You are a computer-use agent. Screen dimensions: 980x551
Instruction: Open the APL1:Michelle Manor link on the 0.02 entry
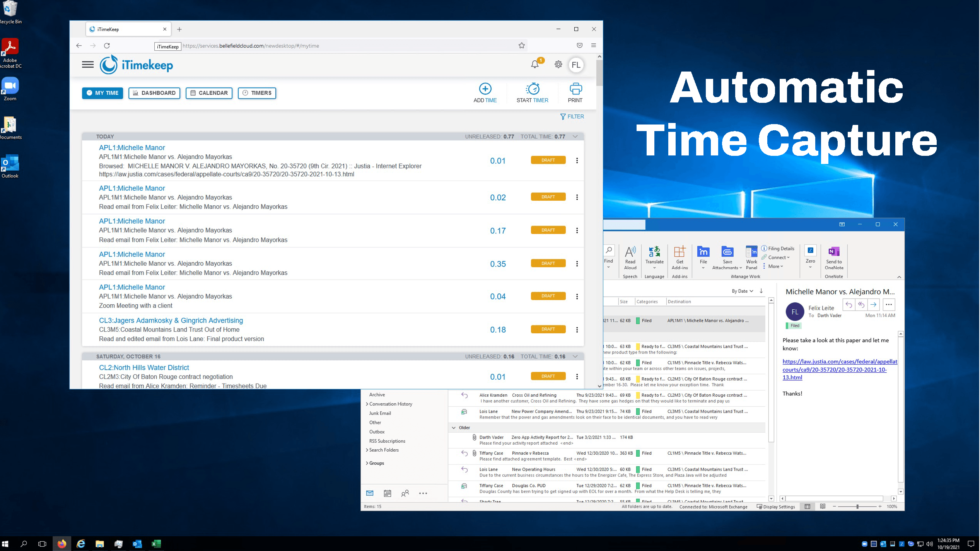(x=132, y=188)
